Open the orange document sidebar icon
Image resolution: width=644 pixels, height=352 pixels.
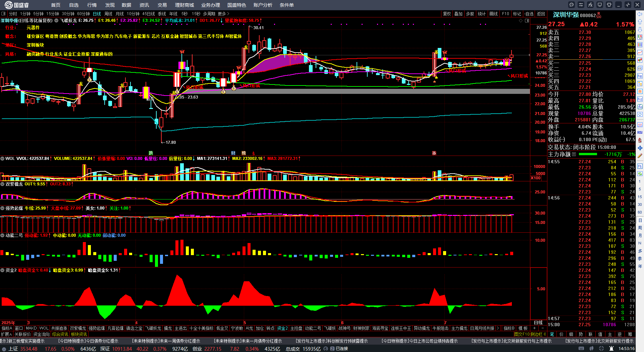click(x=640, y=92)
